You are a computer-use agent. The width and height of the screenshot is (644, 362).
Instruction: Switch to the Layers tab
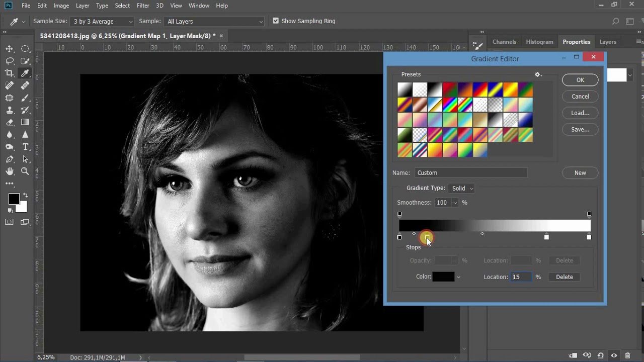608,42
